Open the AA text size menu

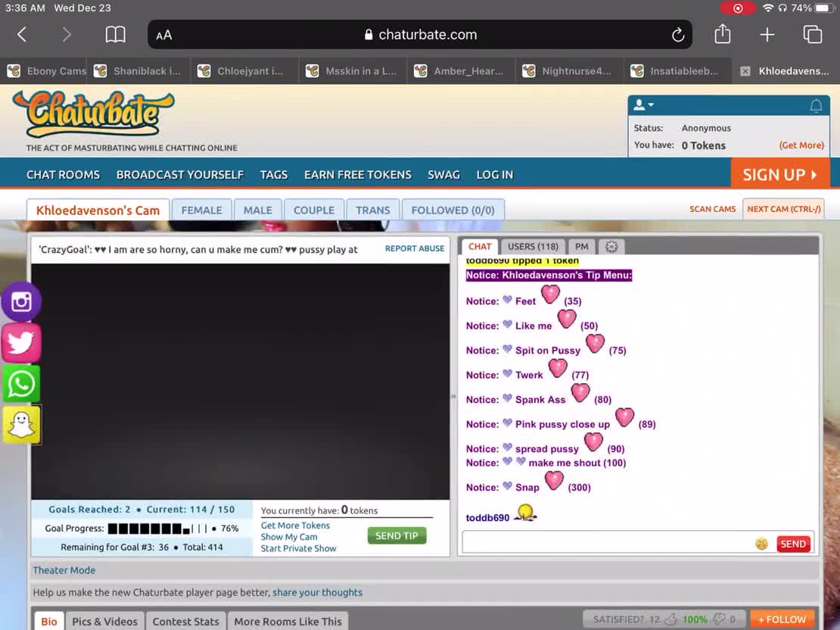tap(163, 35)
